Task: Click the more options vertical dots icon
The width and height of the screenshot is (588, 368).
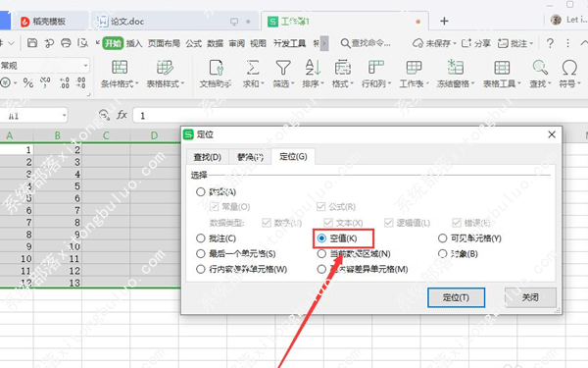Action: (x=567, y=43)
